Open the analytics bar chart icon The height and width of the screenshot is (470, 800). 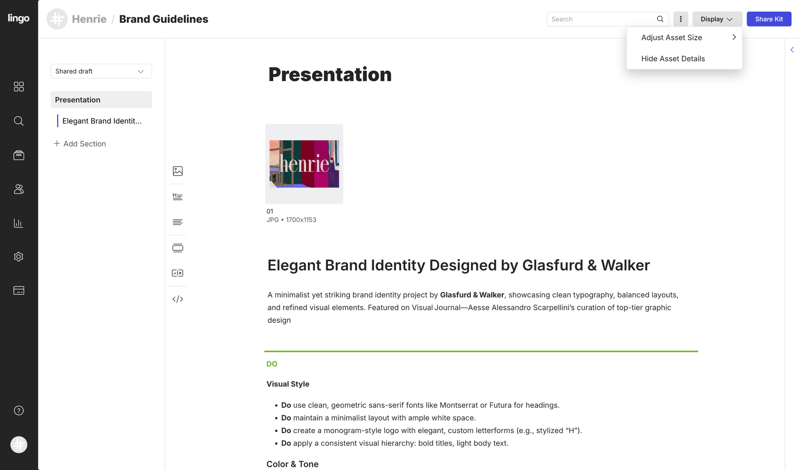pos(18,223)
